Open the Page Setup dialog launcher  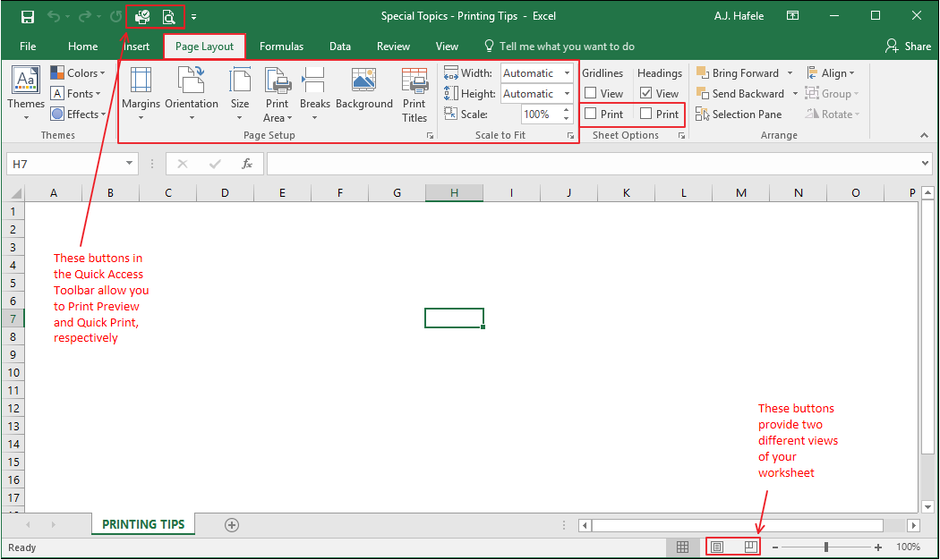point(430,136)
